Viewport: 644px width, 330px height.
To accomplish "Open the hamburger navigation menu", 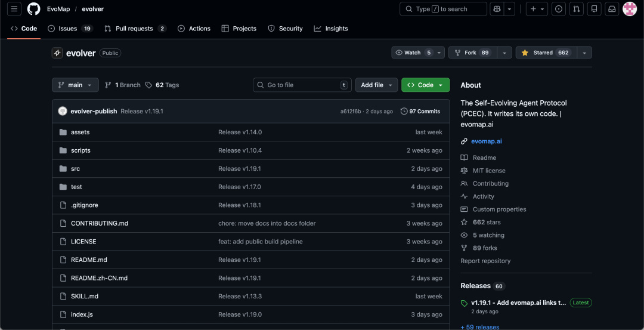I will pos(14,9).
